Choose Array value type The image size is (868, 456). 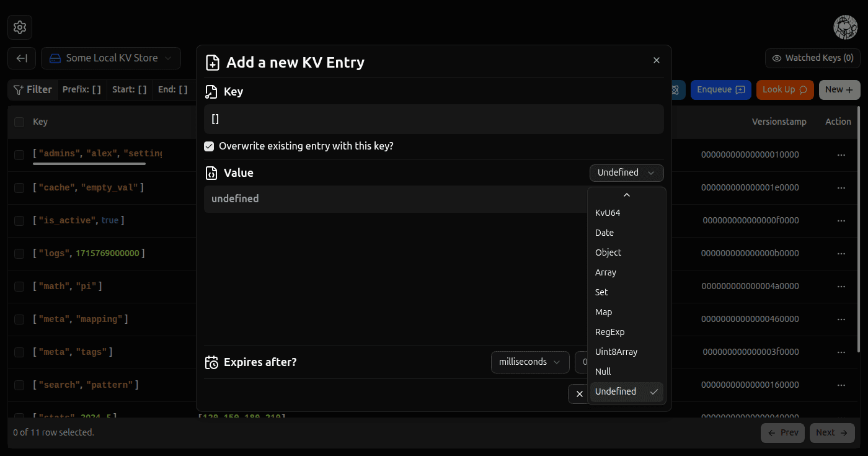point(626,272)
